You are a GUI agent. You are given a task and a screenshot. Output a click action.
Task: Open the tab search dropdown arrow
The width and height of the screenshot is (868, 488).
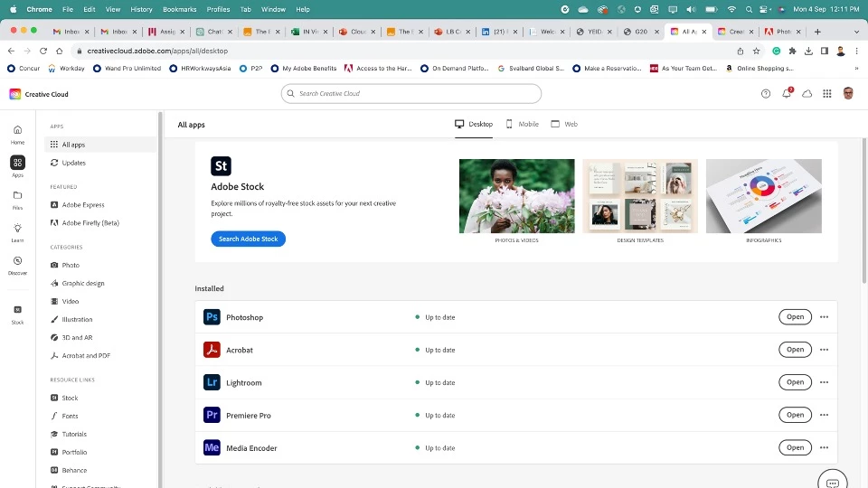coord(857,33)
